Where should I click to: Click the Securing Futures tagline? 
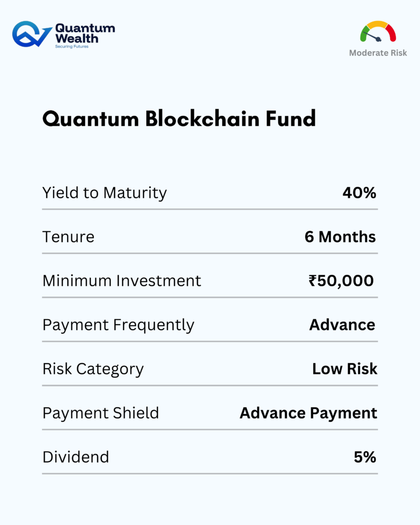tap(72, 47)
